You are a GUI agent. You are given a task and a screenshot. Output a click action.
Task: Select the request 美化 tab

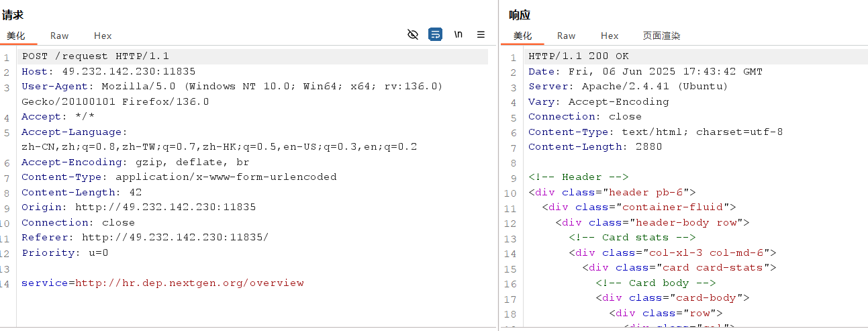point(16,36)
